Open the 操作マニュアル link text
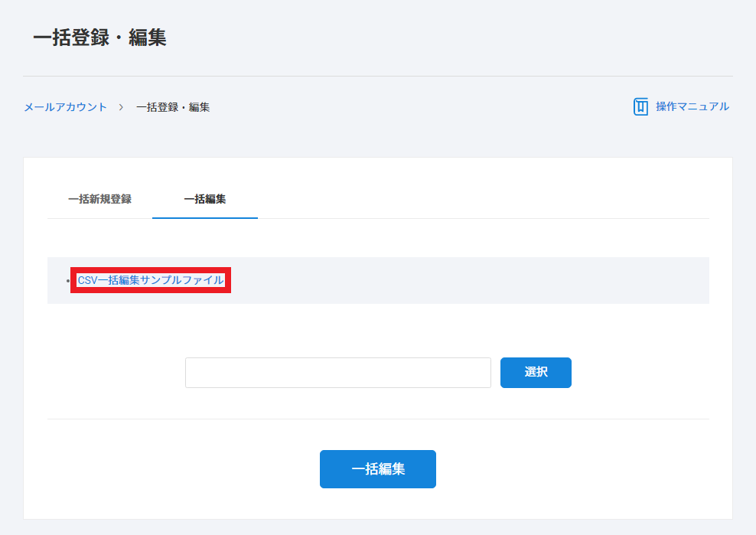 tap(692, 106)
